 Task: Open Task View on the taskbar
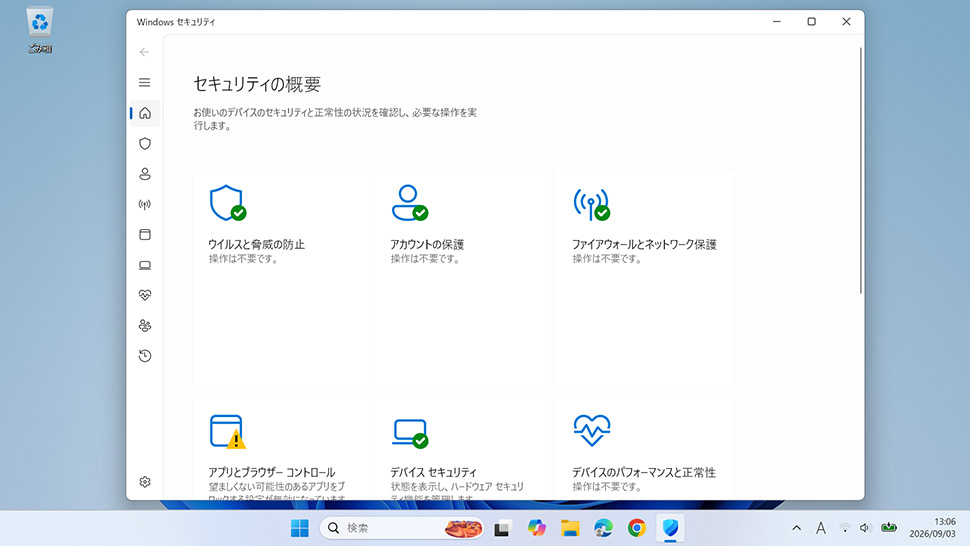pyautogui.click(x=502, y=529)
